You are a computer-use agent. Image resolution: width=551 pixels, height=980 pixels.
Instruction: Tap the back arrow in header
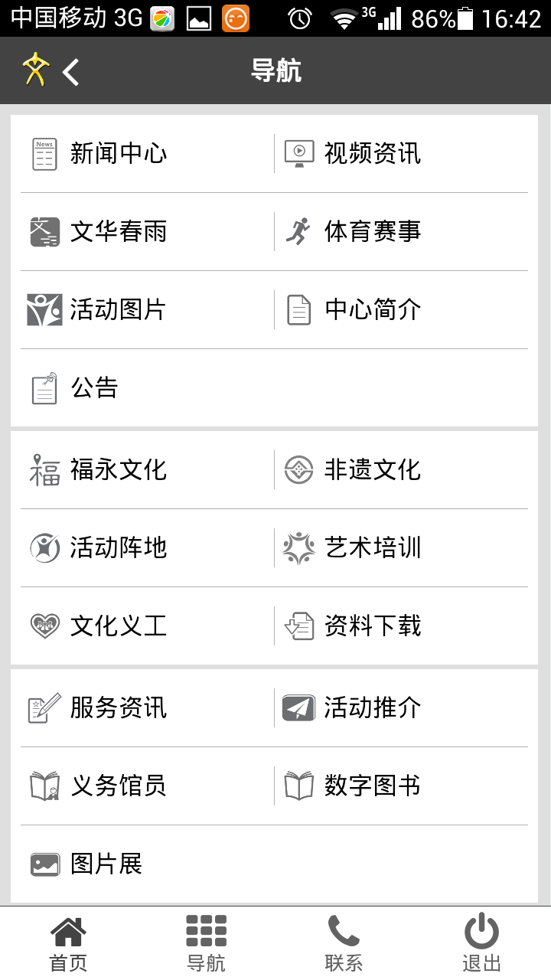[x=71, y=72]
